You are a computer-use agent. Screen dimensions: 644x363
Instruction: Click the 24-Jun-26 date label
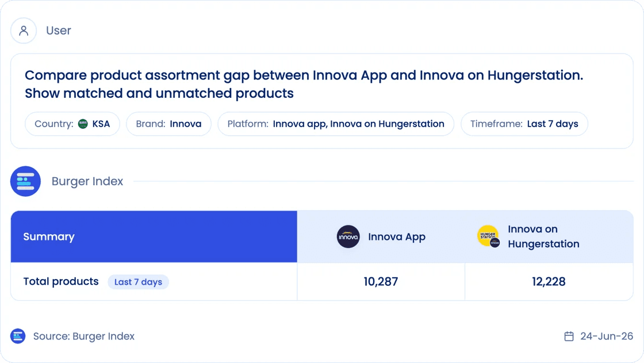tap(607, 337)
